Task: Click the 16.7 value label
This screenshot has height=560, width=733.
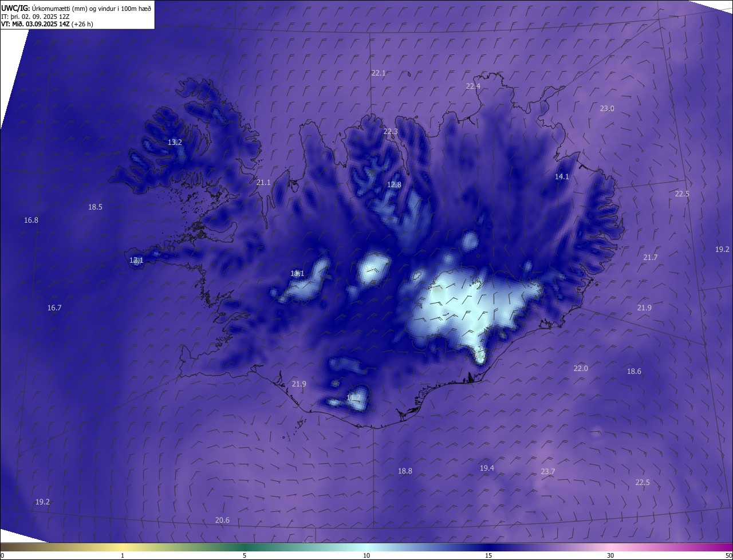Action: point(54,308)
